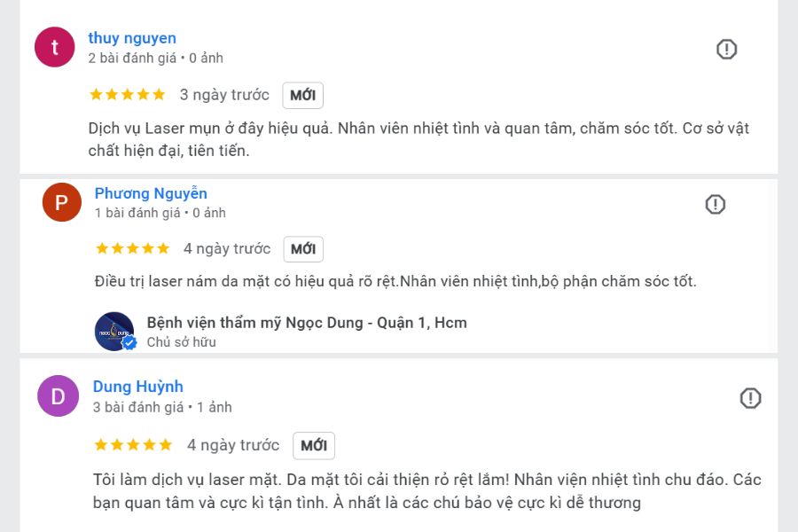Open the report options for thuy nguyen's review
This screenshot has height=532, width=798.
pyautogui.click(x=726, y=50)
